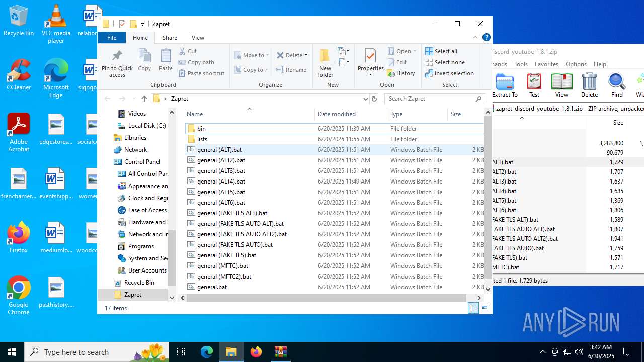This screenshot has height=362, width=644.
Task: Open Recent locations dropdown arrow
Action: (133, 99)
